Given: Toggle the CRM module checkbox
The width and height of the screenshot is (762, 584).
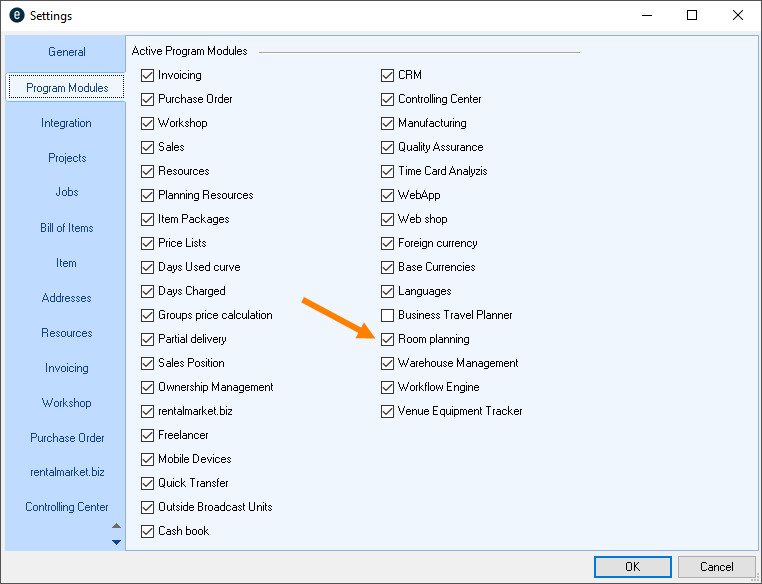Looking at the screenshot, I should point(388,75).
